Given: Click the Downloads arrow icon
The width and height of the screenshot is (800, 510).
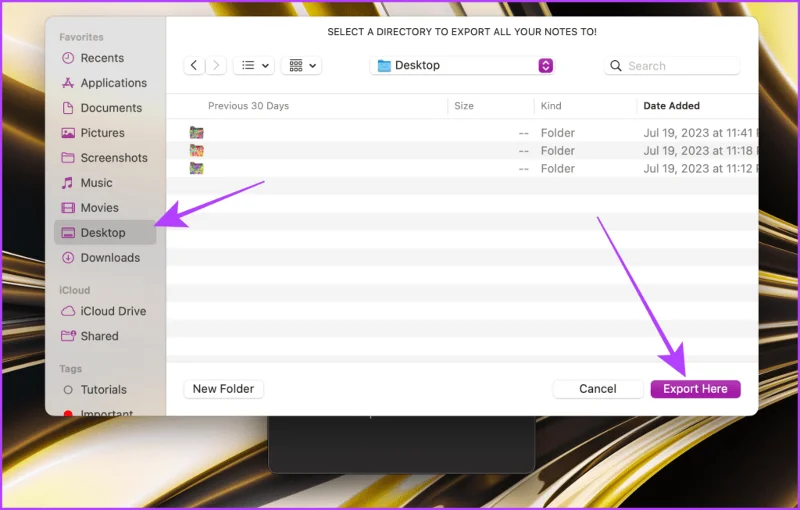Looking at the screenshot, I should [68, 258].
